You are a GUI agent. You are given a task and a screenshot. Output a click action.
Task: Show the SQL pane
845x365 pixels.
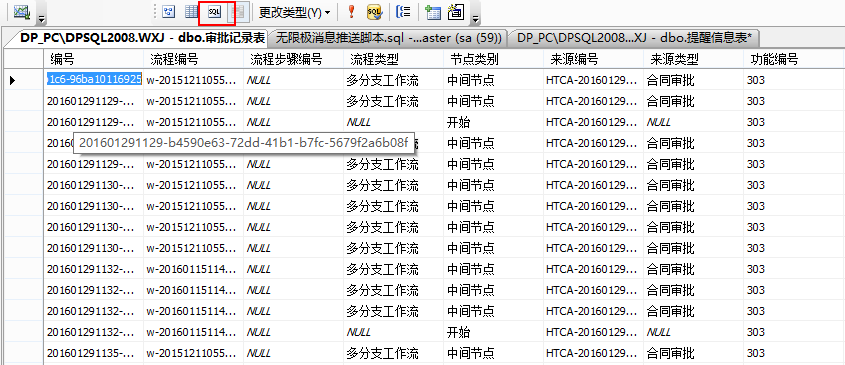(x=214, y=12)
